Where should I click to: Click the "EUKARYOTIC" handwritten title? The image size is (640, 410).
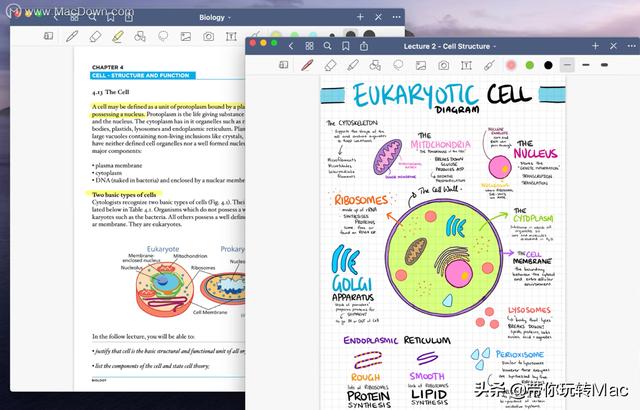tap(416, 95)
